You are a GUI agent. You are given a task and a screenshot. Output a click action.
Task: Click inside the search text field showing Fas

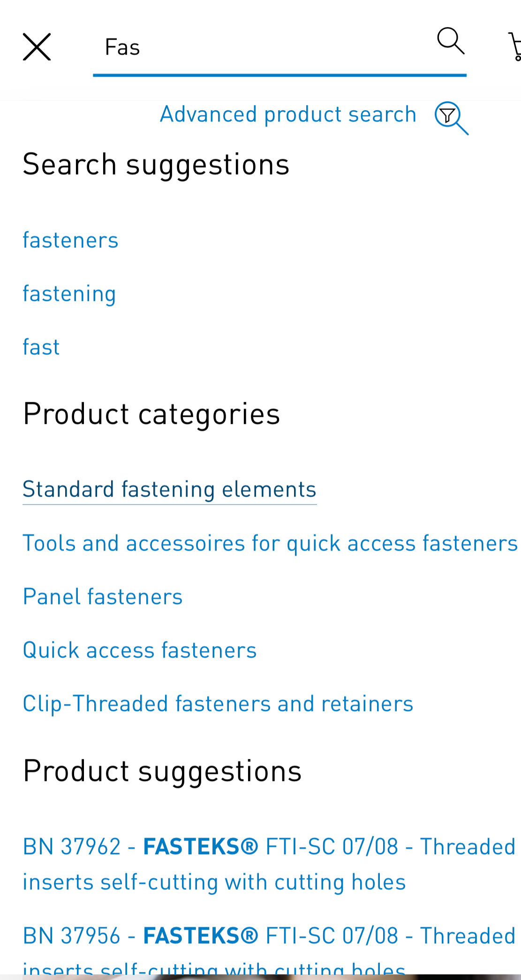[x=279, y=47]
